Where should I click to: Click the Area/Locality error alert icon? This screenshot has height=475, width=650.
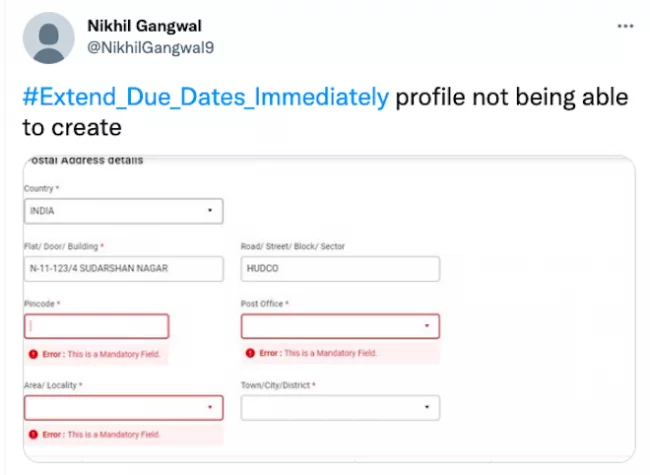pyautogui.click(x=33, y=434)
